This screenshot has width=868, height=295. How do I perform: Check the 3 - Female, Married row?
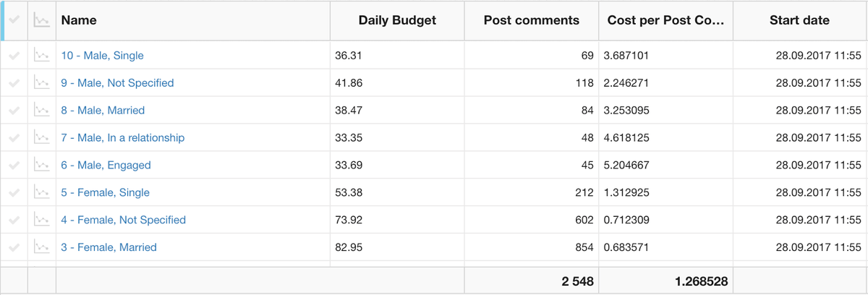pyautogui.click(x=14, y=247)
